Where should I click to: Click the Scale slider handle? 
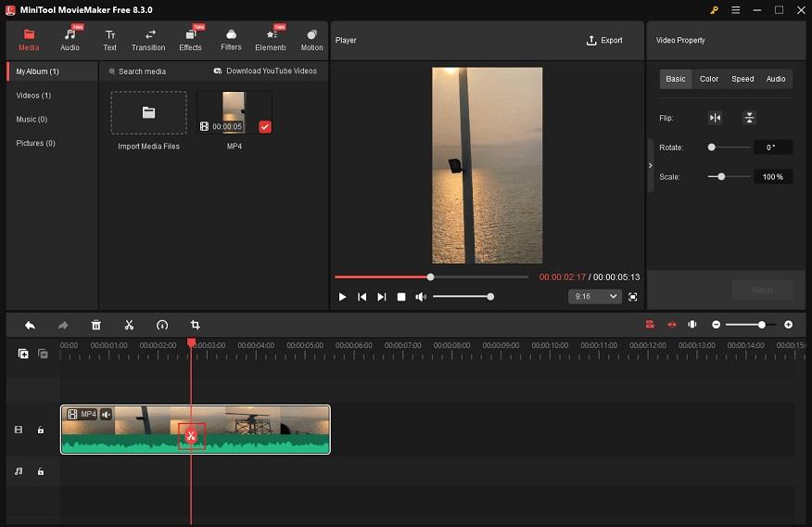coord(721,176)
